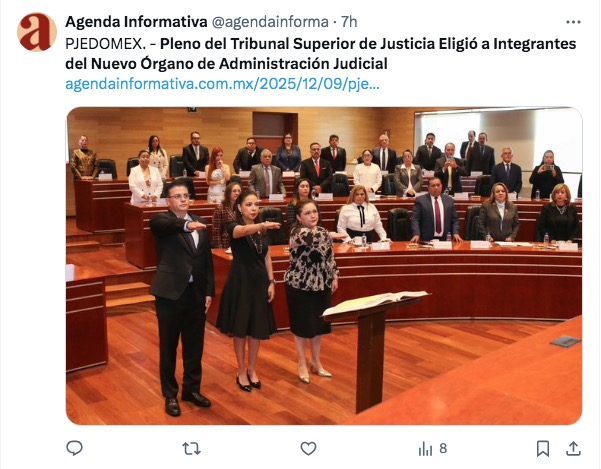The image size is (601, 469).
Task: Repost this tweet with the retweet icon
Action: (x=191, y=448)
